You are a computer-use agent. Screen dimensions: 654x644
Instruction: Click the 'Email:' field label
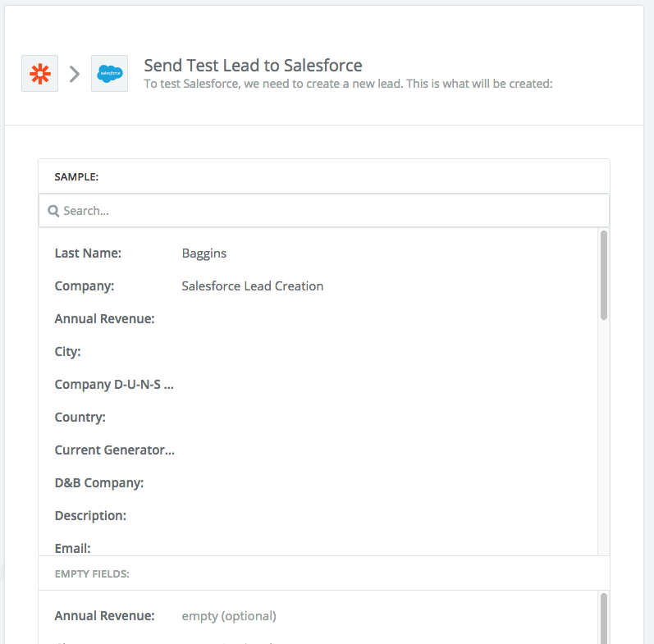[72, 548]
